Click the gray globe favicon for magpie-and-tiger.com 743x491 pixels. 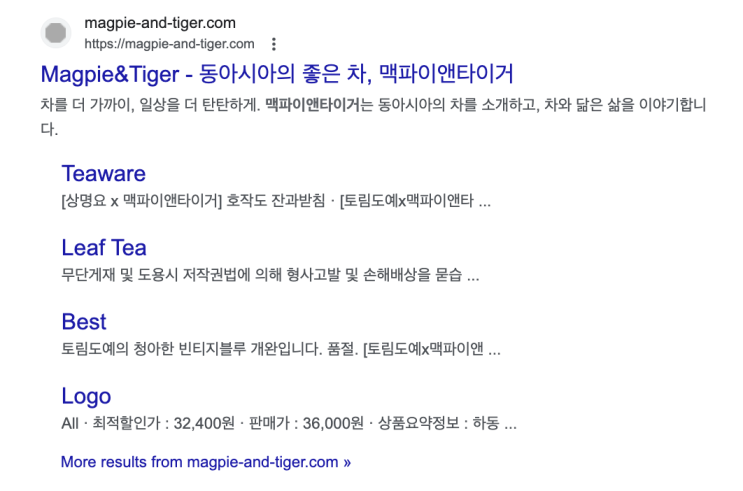pos(57,33)
